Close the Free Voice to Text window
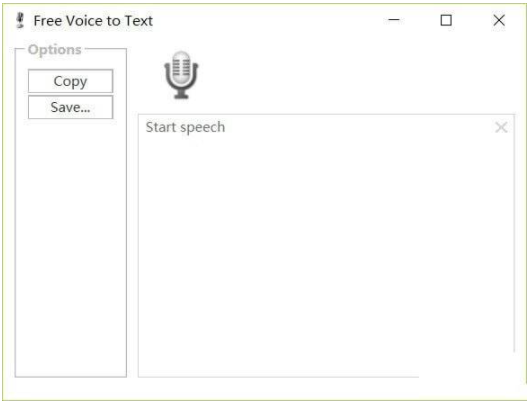 499,20
